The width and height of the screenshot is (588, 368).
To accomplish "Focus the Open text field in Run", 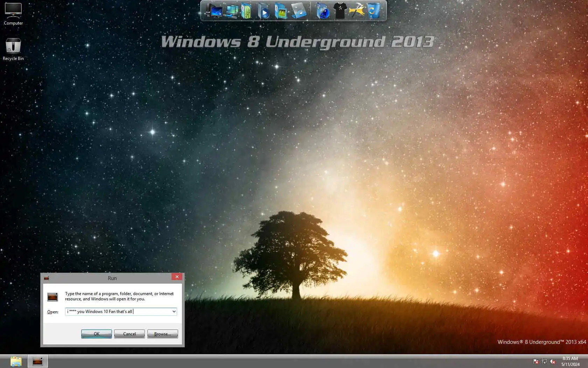I will point(118,312).
